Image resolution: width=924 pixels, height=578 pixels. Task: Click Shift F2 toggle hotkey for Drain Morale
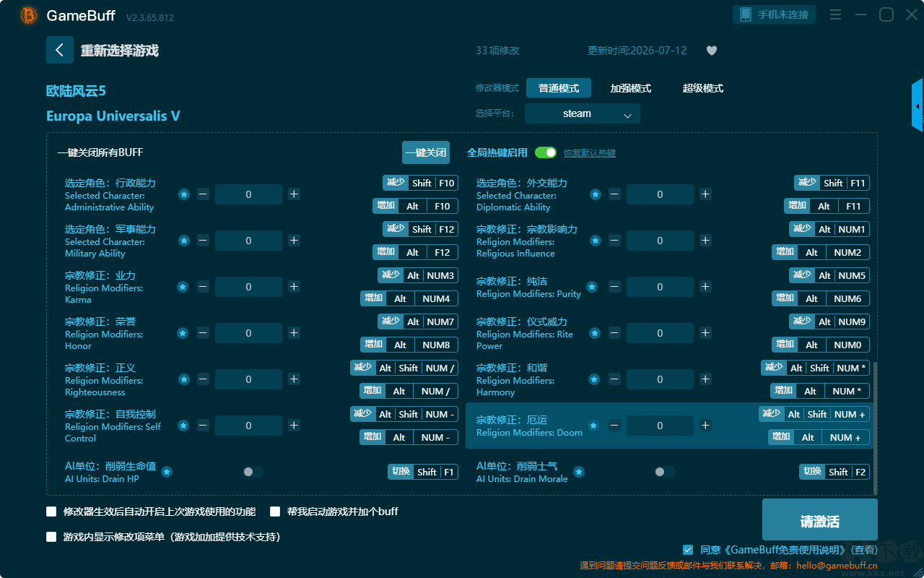pos(834,472)
